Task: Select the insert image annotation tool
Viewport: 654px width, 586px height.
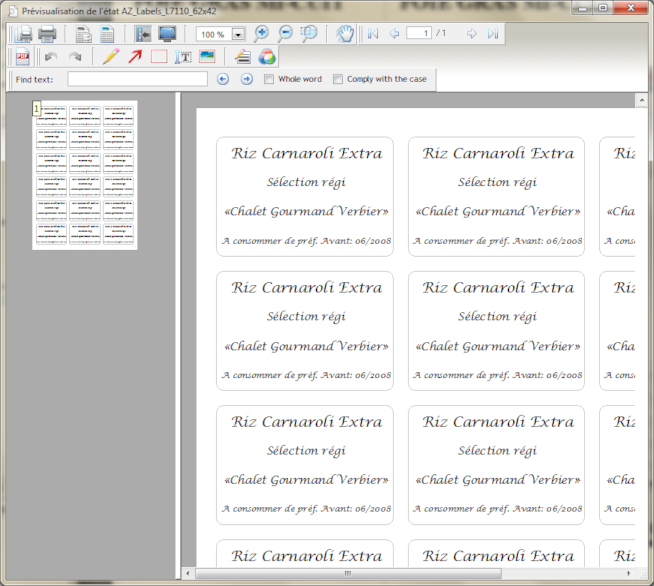Action: click(207, 56)
